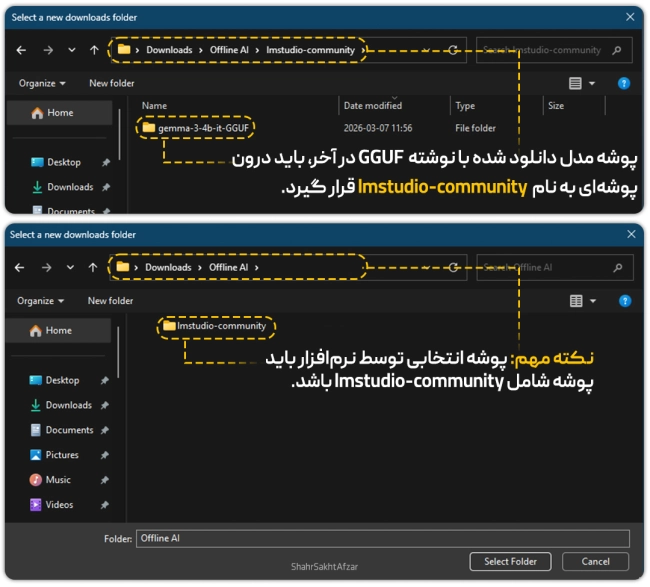This screenshot has width=650, height=587.
Task: Search field for lmstudio-community folder
Action: point(554,50)
